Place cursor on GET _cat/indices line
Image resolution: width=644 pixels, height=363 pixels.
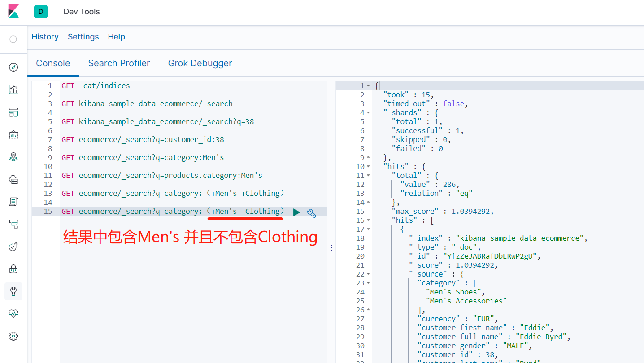96,86
